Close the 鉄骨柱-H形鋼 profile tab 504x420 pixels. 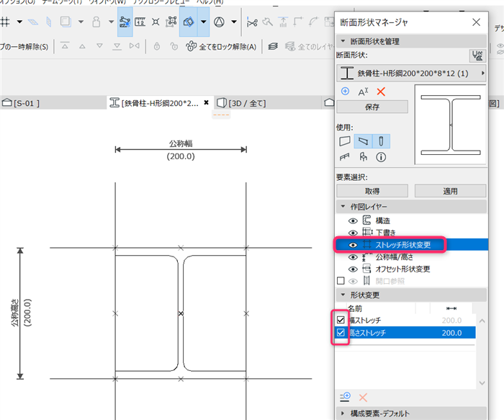207,102
